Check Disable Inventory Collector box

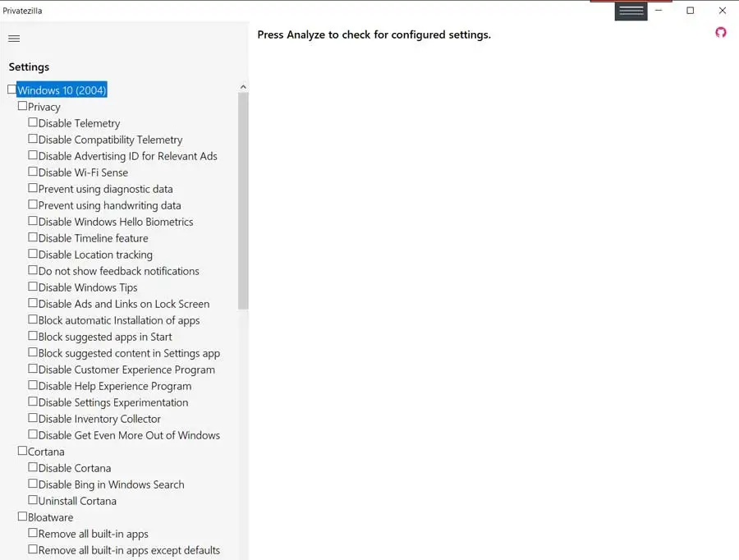coord(33,418)
